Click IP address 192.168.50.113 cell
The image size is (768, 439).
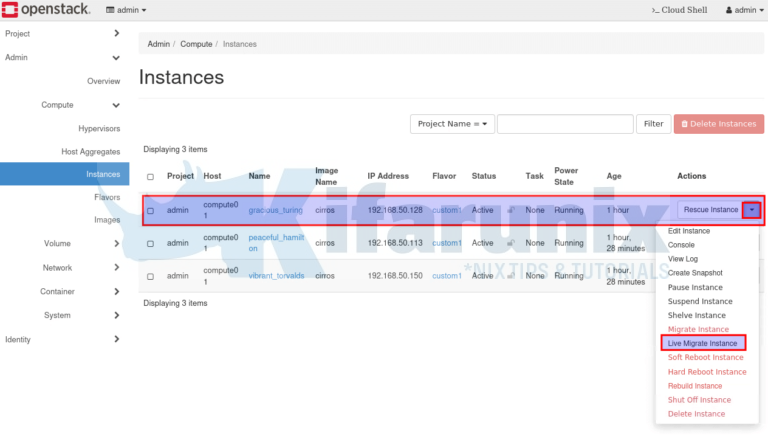click(395, 243)
